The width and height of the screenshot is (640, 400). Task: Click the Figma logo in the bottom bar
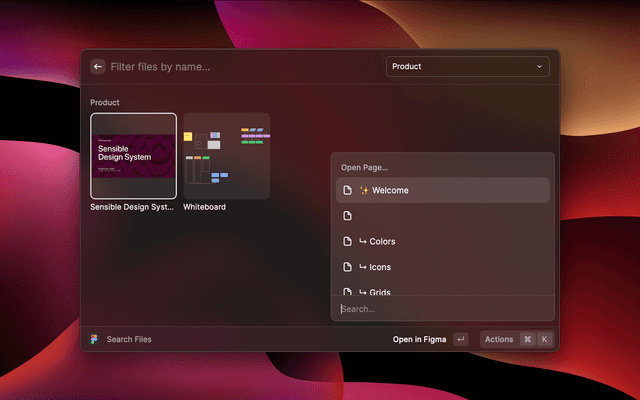[x=94, y=339]
